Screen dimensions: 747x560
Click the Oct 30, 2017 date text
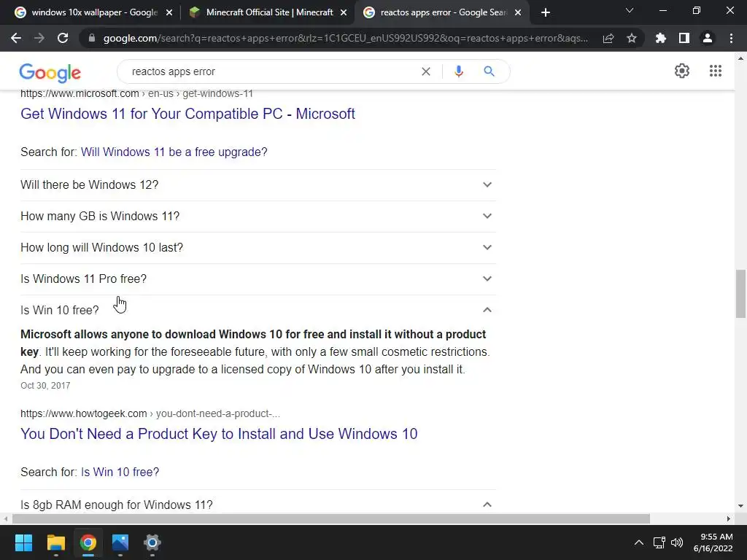[45, 386]
